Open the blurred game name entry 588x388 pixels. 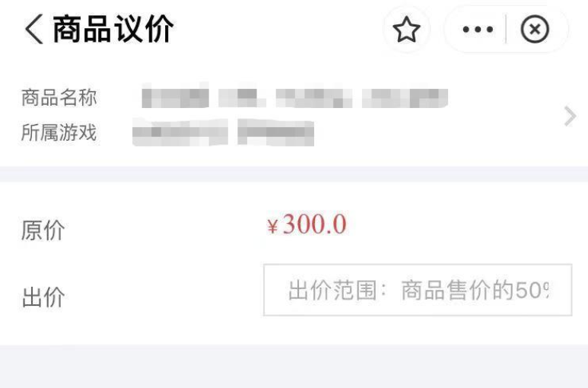click(x=223, y=132)
